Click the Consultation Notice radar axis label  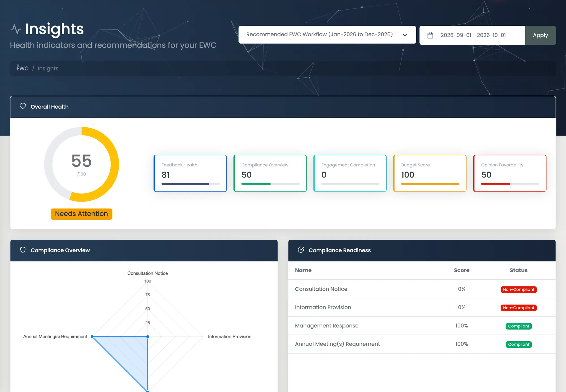[x=147, y=273]
